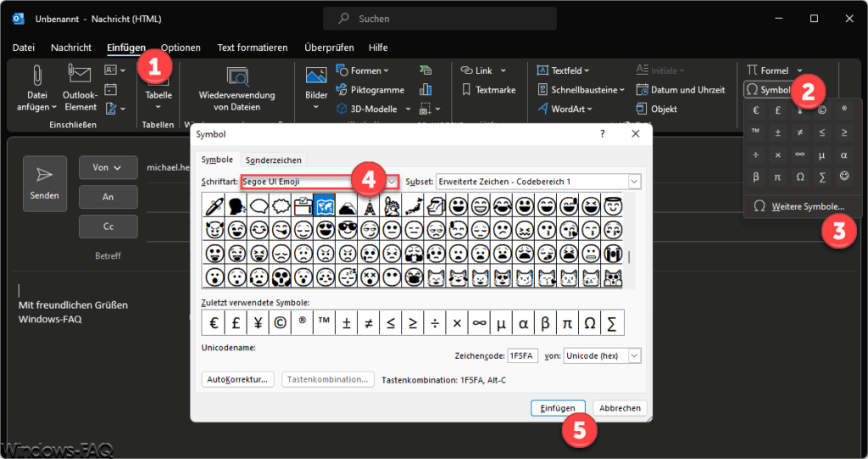Viewport: 868px width, 459px height.
Task: Switch to the Nachricht ribbon tab
Action: tap(71, 48)
